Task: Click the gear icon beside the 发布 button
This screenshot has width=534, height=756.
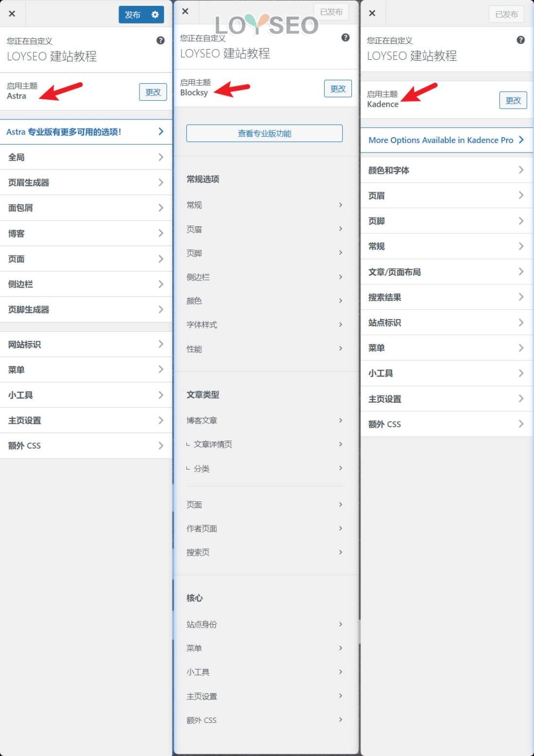Action: [x=155, y=14]
